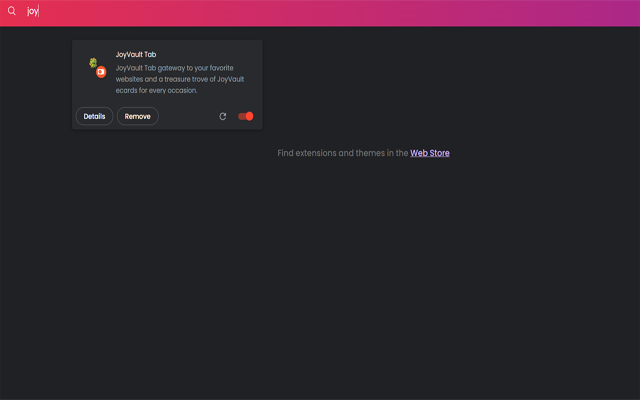This screenshot has width=640, height=400.
Task: Click the JoyVault Tab extension icon
Action: point(98,68)
